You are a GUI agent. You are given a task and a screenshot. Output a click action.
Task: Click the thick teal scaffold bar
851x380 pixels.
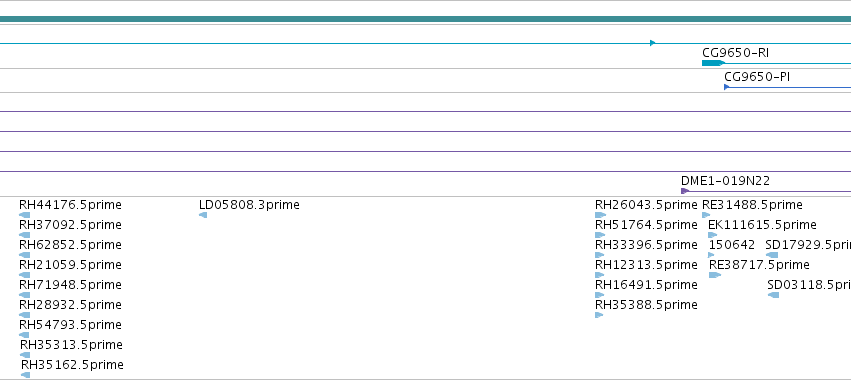426,20
